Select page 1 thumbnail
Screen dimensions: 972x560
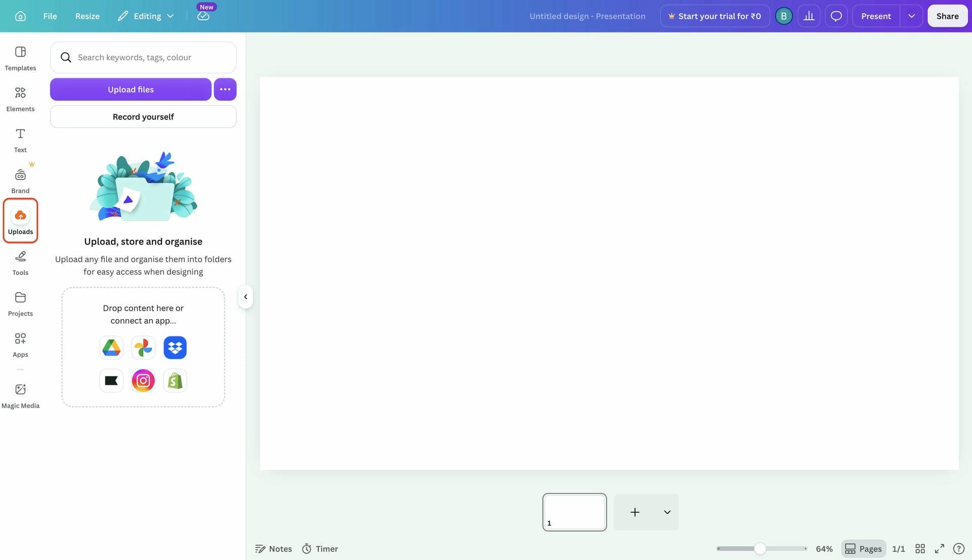tap(575, 512)
